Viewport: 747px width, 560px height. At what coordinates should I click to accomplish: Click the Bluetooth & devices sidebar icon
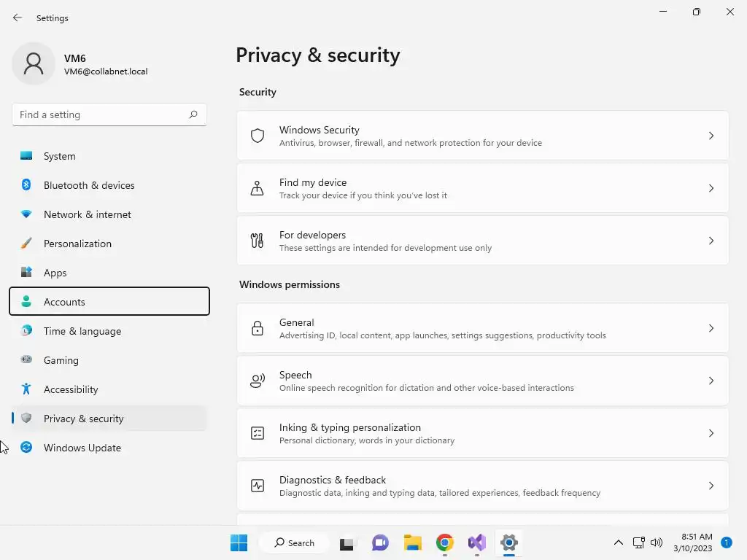26,185
